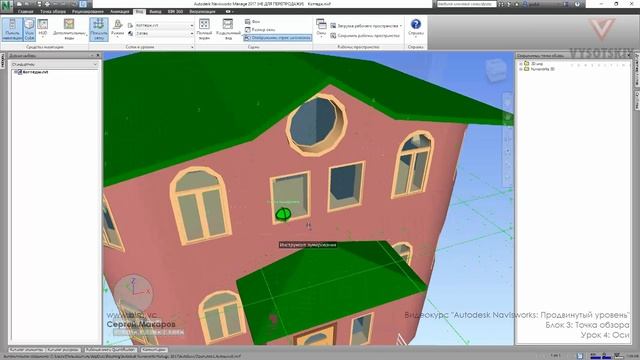Open quick access toolbar selected tool icon
Image resolution: width=640 pixels, height=360 pixels.
point(83,4)
